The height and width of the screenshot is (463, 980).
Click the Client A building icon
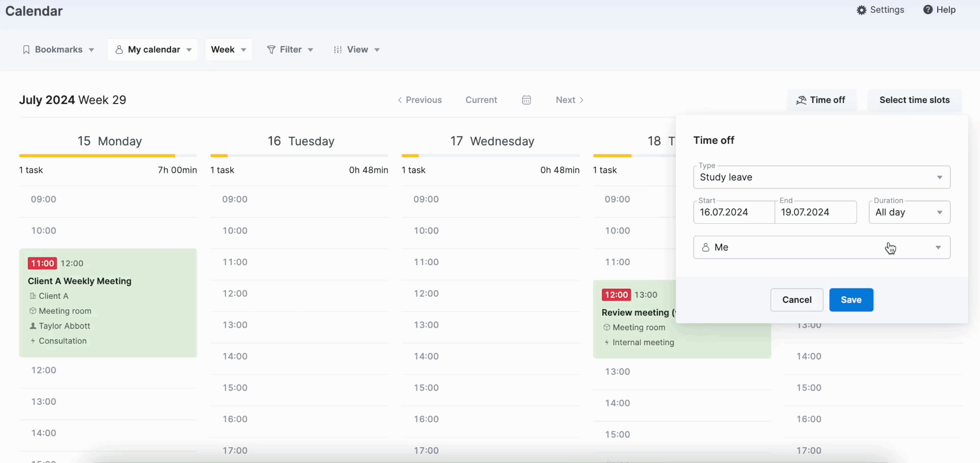point(33,296)
